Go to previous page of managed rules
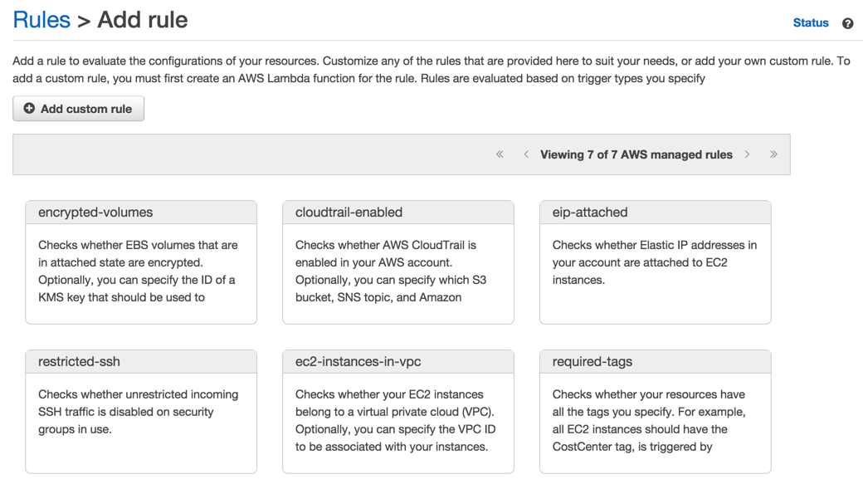Image resolution: width=868 pixels, height=489 pixels. tap(527, 154)
